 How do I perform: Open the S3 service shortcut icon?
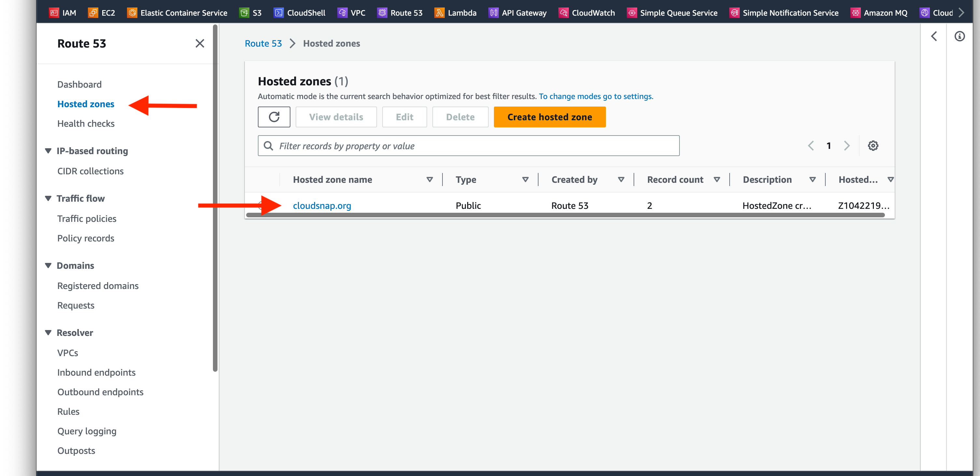click(x=244, y=13)
